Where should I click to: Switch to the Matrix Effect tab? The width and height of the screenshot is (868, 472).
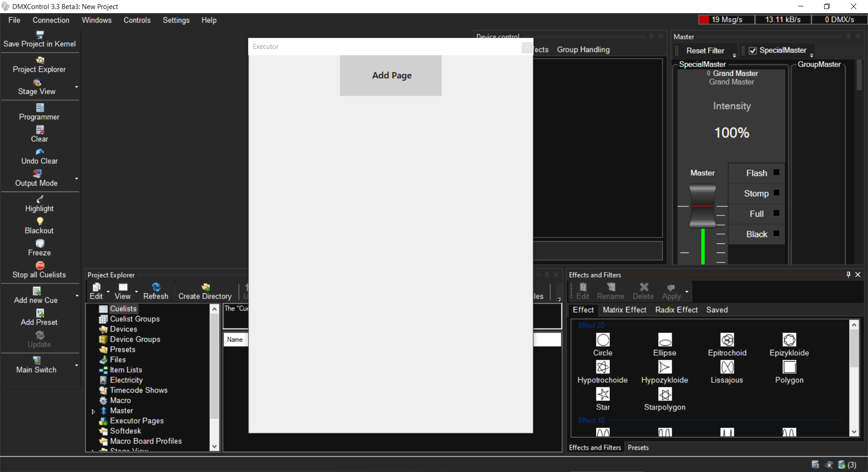click(x=624, y=310)
